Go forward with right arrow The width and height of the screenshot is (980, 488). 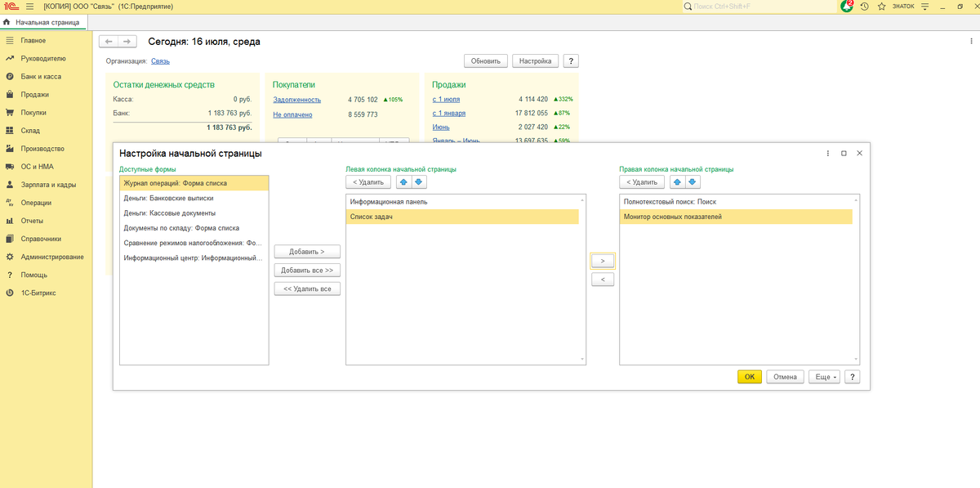[127, 41]
